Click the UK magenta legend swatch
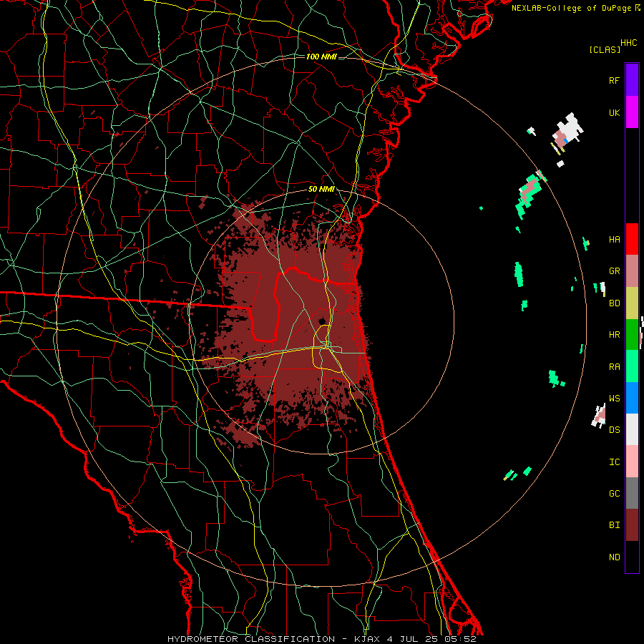Screen dimensions: 644x644 point(632,112)
